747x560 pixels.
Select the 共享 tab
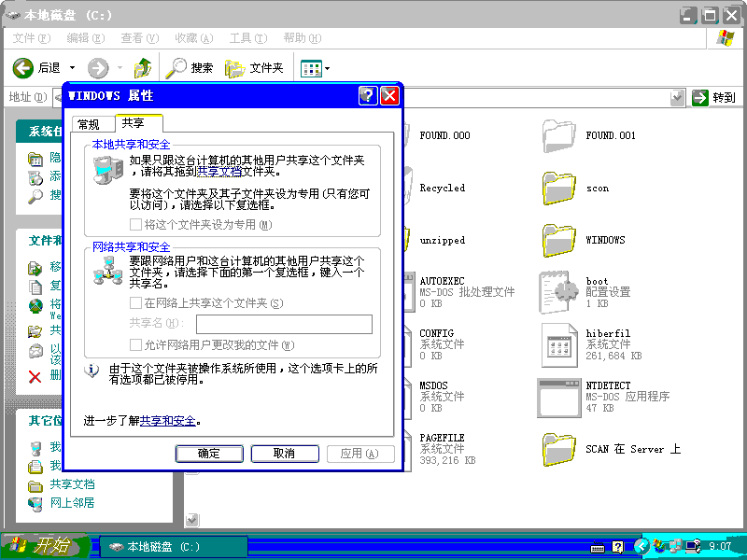tap(138, 123)
